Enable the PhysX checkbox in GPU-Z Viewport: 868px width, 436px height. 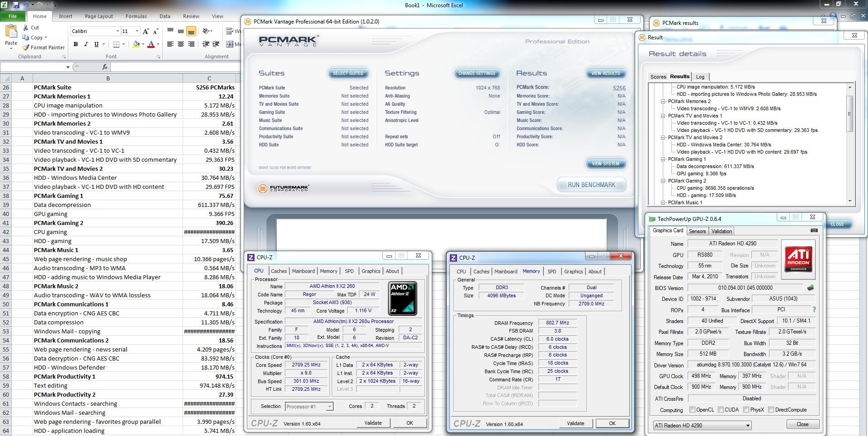(x=746, y=410)
